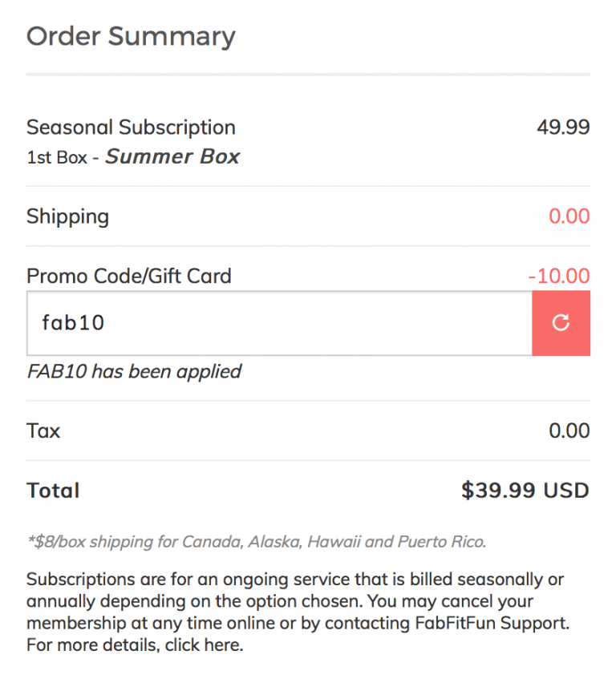Click the '1st Box' text
Image resolution: width=616 pixels, height=683 pixels.
[56, 157]
